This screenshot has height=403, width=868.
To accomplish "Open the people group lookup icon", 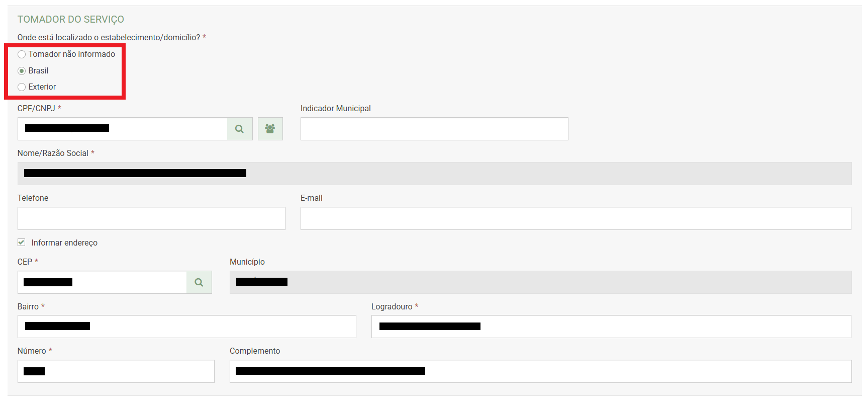I will [x=270, y=129].
